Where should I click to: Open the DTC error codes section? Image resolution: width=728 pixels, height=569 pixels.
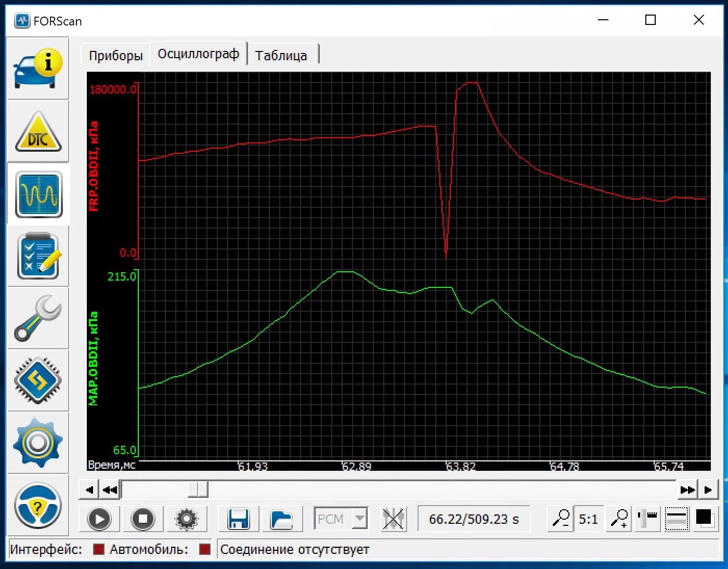[x=38, y=131]
